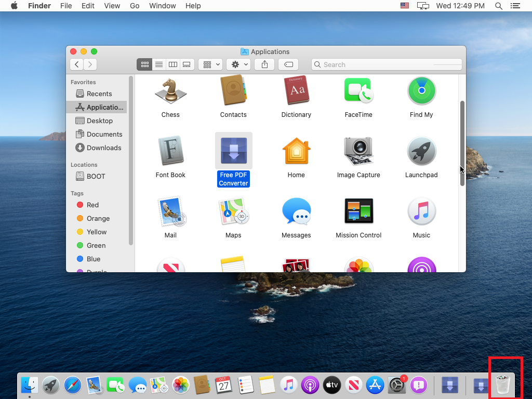
Task: Open Calendar from the Dock
Action: 223,385
